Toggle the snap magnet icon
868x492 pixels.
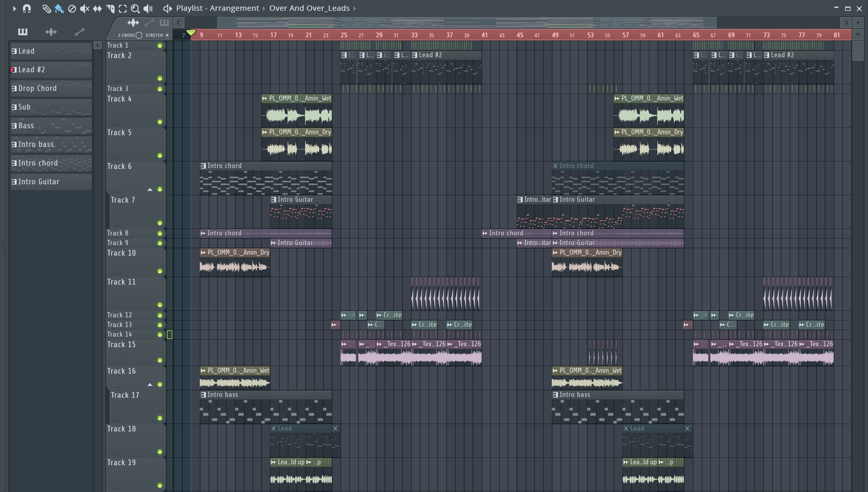click(27, 8)
